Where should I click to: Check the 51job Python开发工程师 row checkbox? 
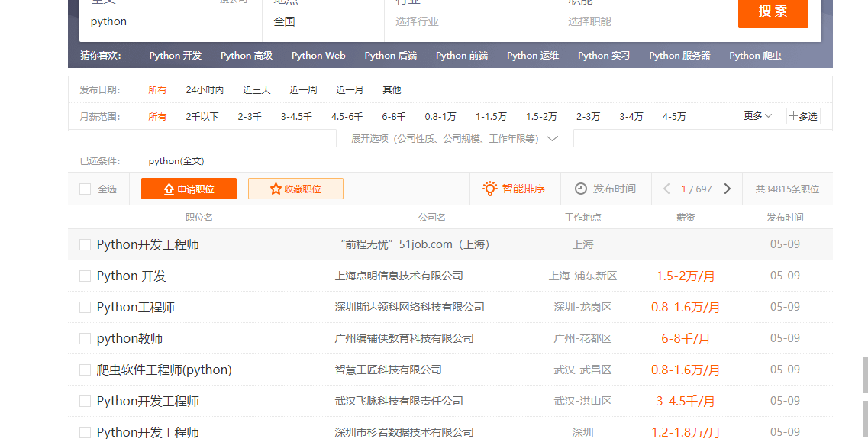click(x=86, y=244)
